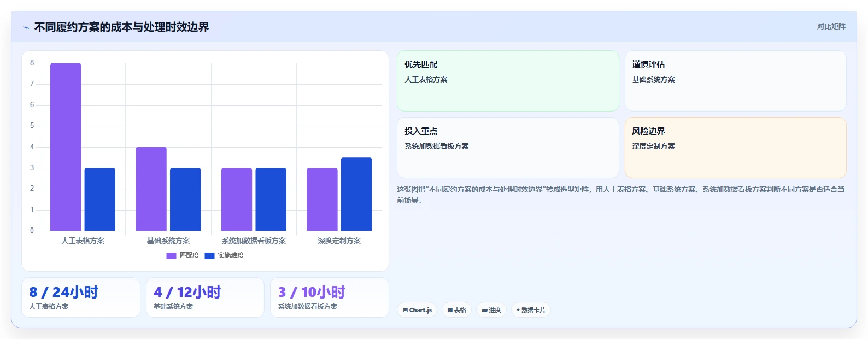Click the purple 匹配度 bar for 基础系统方案
The image size is (868, 339).
[x=151, y=189]
